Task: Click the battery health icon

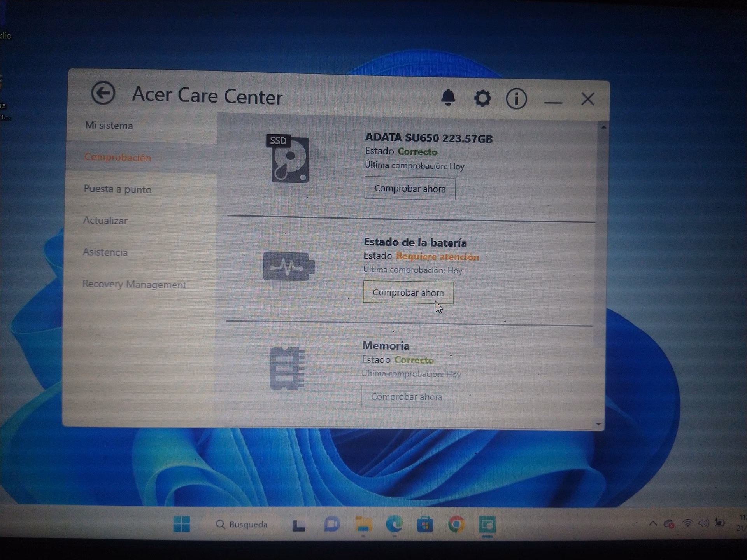Action: coord(288,266)
